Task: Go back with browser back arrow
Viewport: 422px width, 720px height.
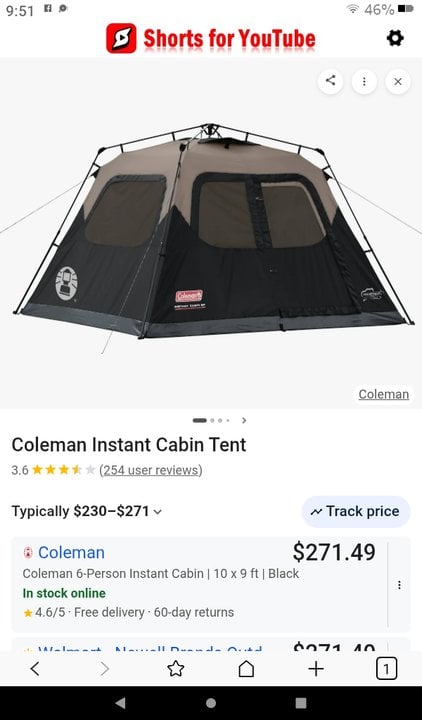Action: (x=35, y=669)
